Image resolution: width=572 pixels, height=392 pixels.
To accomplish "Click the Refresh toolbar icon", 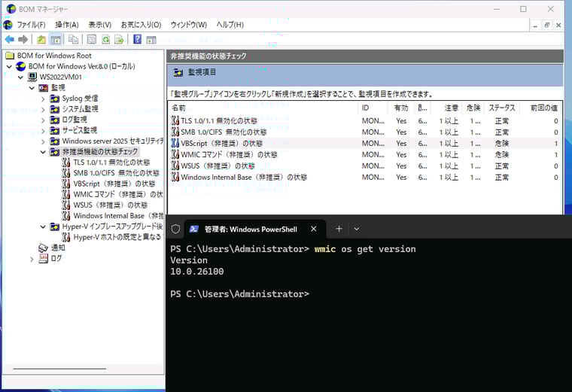I will (106, 39).
